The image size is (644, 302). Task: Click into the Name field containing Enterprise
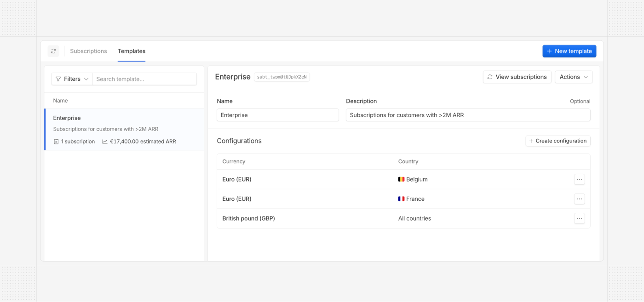coord(277,115)
